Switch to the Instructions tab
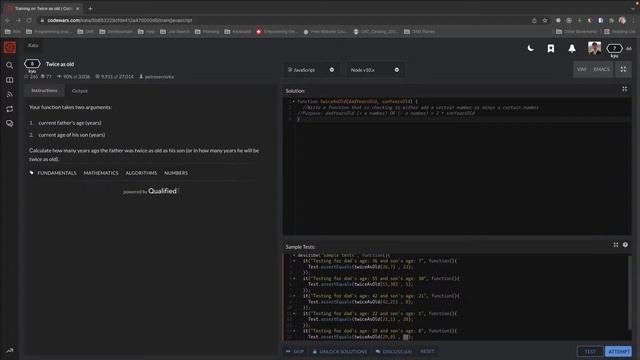 44,91
